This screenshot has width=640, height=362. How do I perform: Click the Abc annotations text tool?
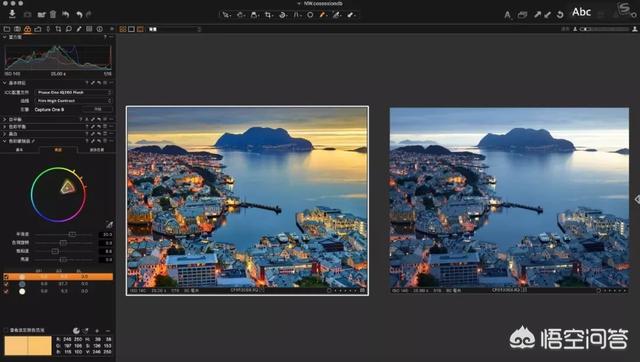tap(581, 12)
